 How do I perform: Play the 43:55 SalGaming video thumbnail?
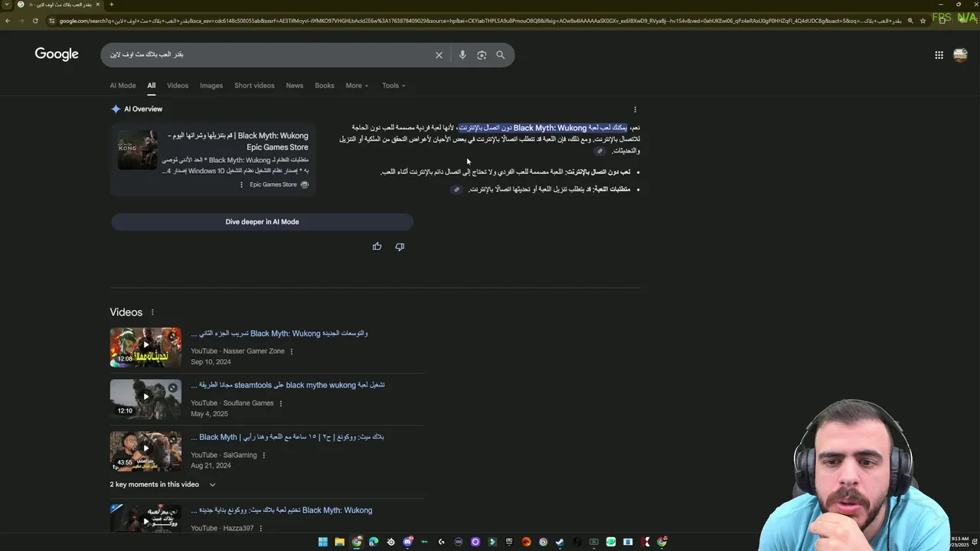145,452
